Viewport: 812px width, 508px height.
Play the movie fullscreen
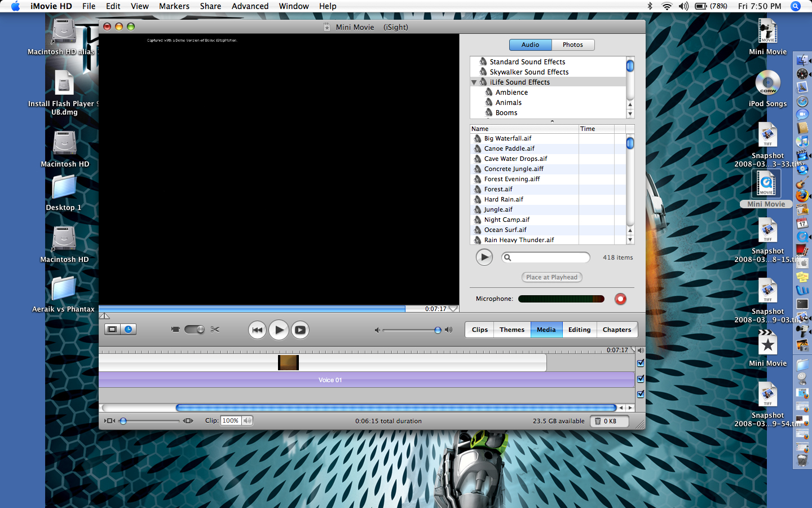pyautogui.click(x=300, y=330)
